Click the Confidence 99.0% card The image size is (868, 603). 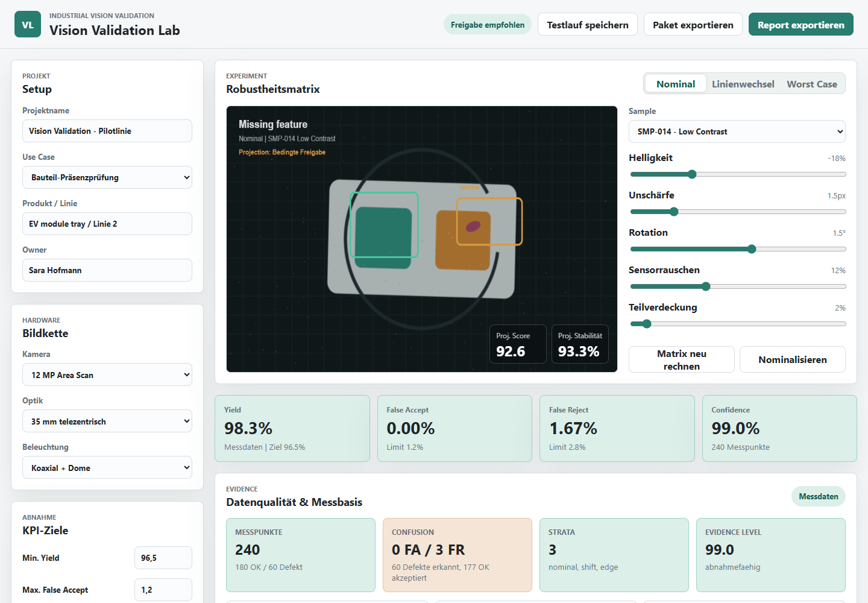coord(779,428)
